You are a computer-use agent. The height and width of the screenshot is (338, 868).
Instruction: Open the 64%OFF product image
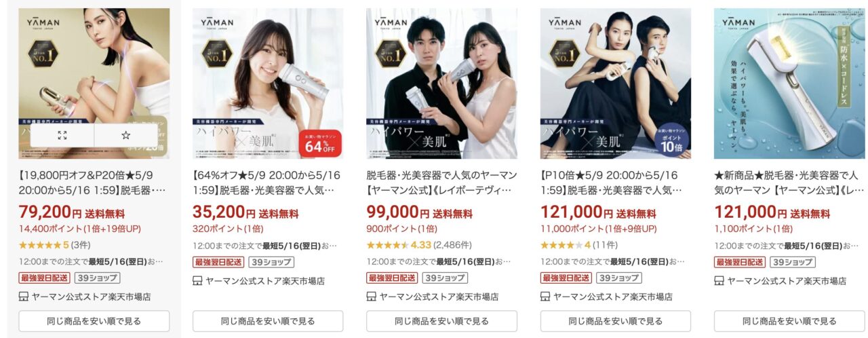pos(268,83)
